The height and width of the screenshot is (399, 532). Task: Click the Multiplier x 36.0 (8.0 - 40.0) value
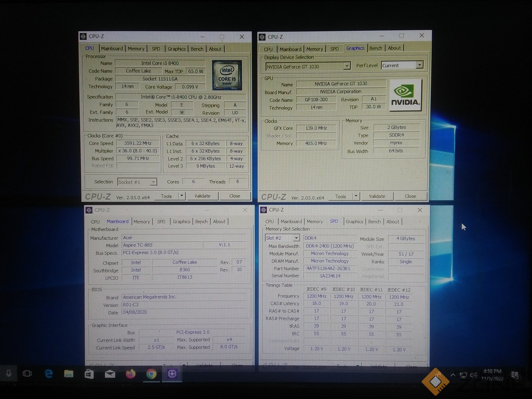tap(138, 151)
